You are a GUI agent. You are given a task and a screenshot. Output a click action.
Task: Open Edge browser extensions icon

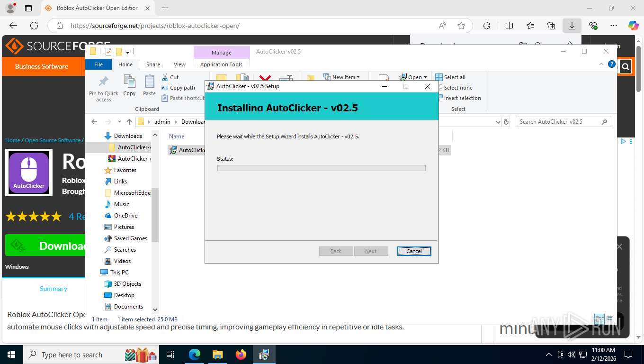point(486,26)
